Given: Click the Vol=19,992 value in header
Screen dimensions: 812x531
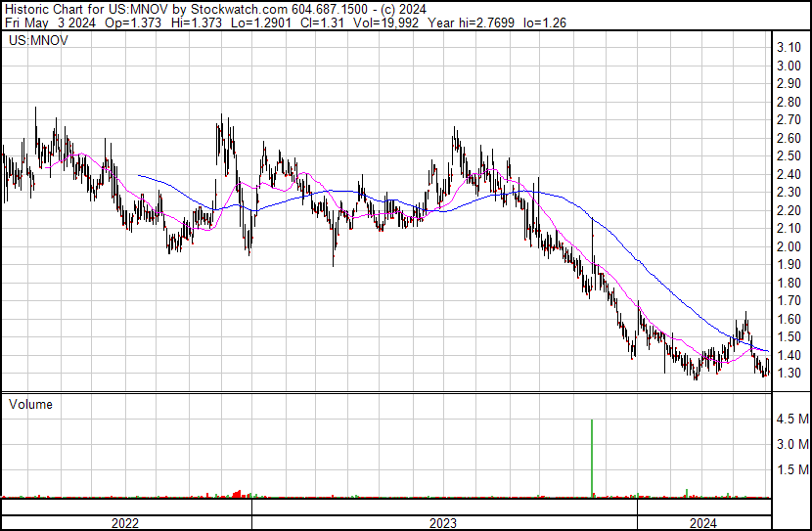Looking at the screenshot, I should pyautogui.click(x=385, y=22).
